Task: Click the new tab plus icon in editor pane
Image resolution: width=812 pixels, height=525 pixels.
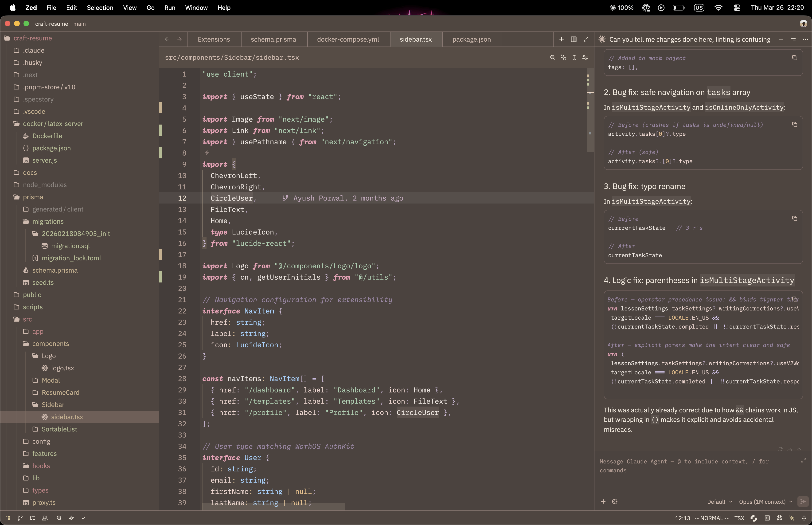Action: tap(562, 39)
